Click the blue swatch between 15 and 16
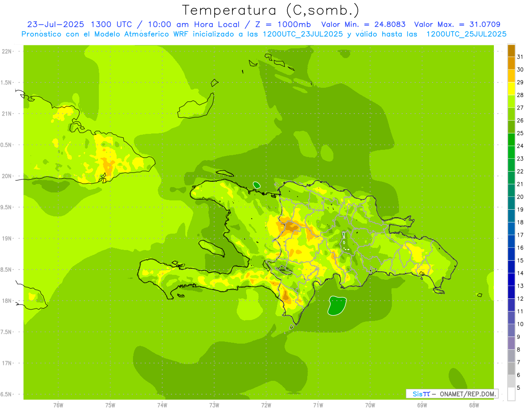 (511, 254)
